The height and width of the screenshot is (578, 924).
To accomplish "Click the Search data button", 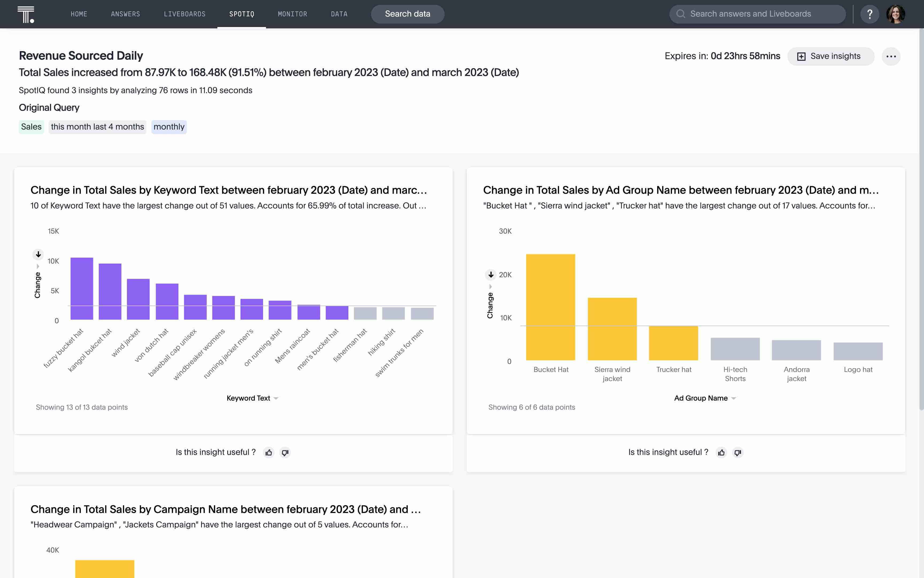I will click(x=407, y=14).
